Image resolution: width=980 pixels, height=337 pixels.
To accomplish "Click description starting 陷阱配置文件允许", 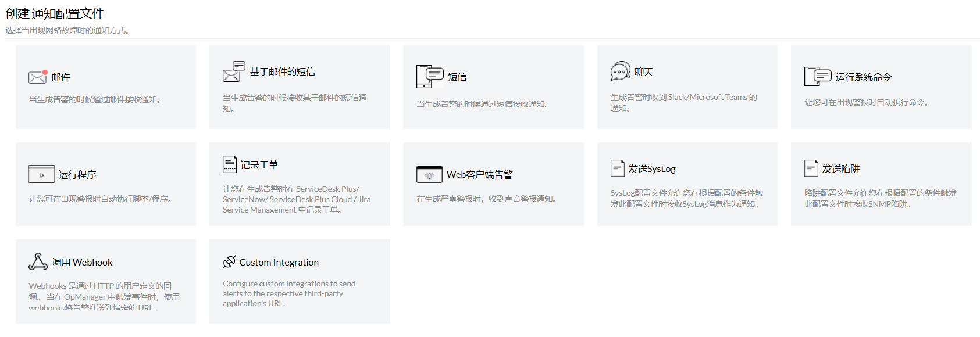I will 881,198.
